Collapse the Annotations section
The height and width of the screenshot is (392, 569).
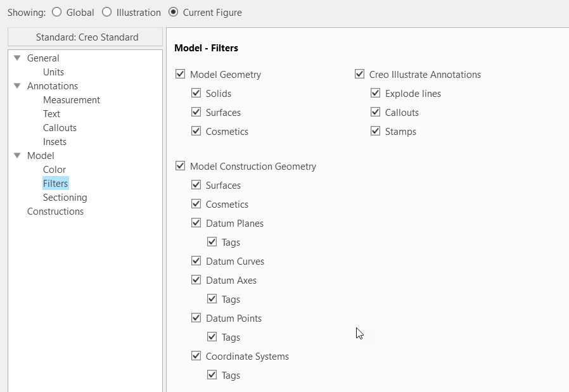16,85
